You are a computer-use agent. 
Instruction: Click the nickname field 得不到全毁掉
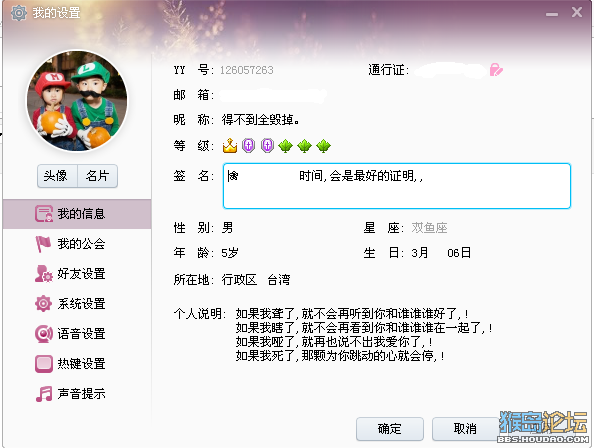coord(261,120)
